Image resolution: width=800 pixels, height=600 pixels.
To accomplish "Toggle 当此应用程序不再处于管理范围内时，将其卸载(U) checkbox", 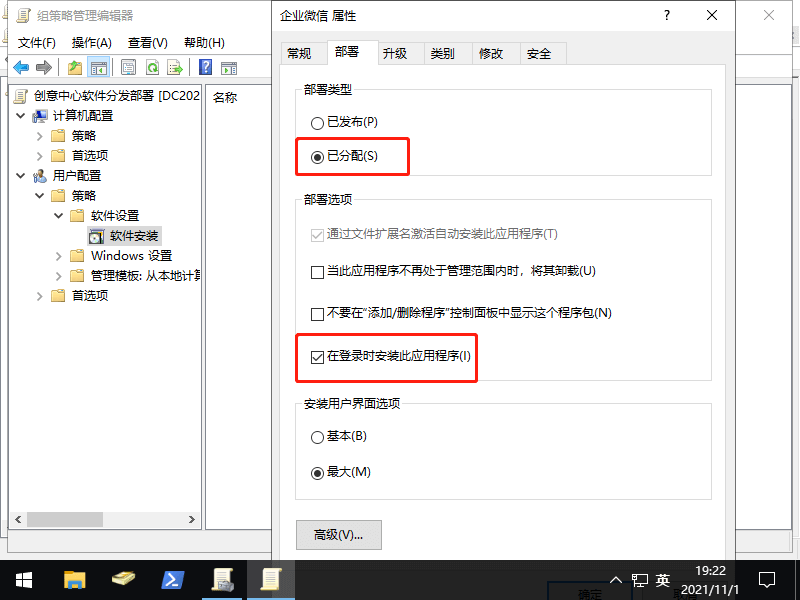I will 317,272.
